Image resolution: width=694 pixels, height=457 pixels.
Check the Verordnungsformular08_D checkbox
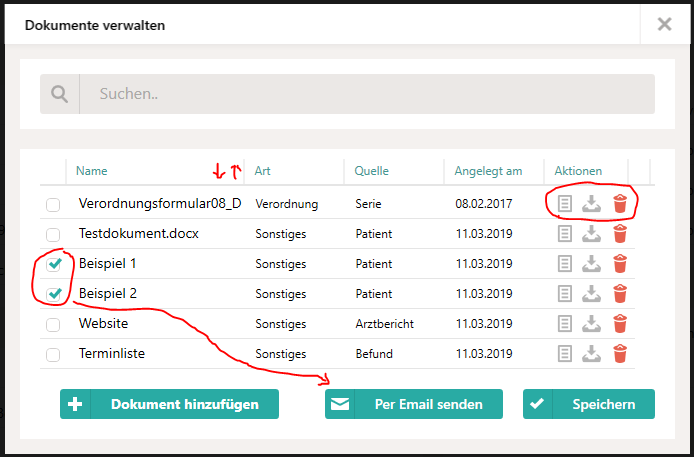pos(53,205)
